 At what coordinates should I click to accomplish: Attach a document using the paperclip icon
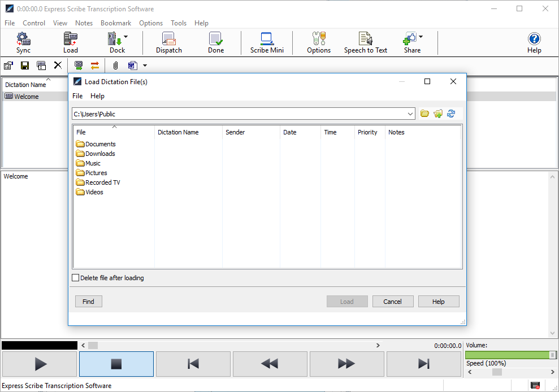coord(115,66)
